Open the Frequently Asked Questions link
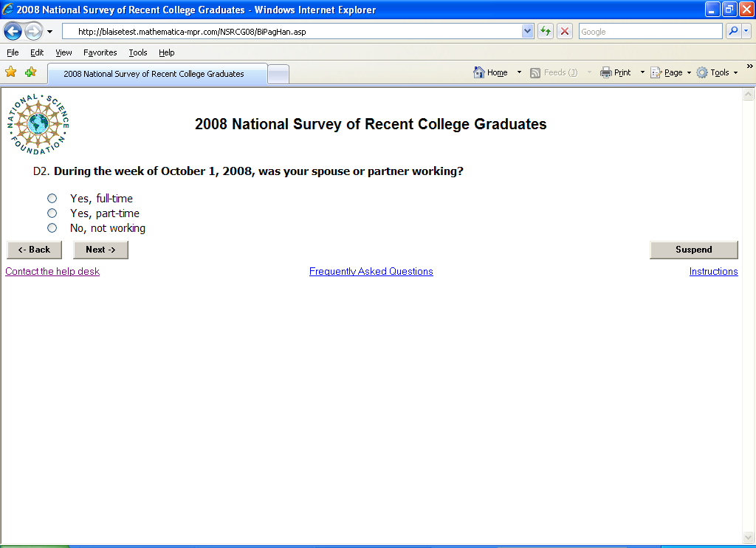This screenshot has height=548, width=756. (x=371, y=272)
